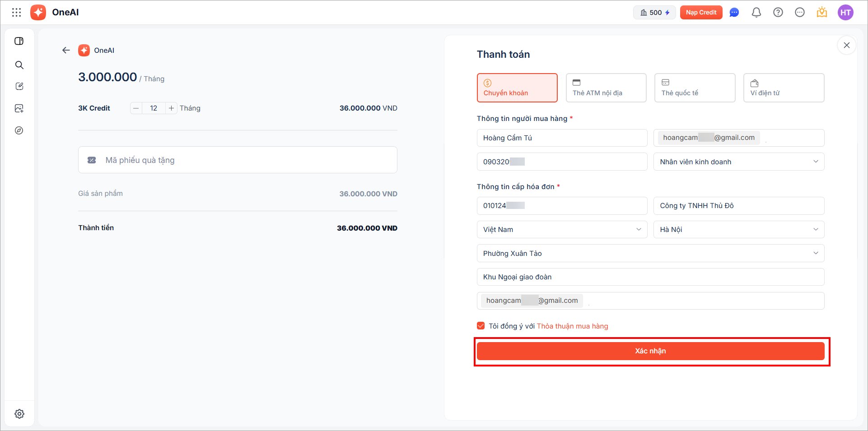Open settings gear in sidebar
The image size is (868, 431).
(19, 414)
